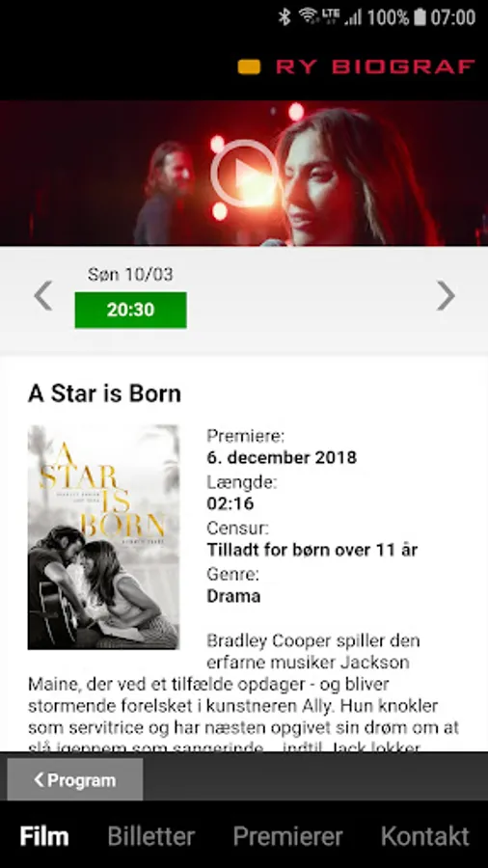Tap the orange Ry Biograf logo square
488x868 pixels.
[249, 67]
